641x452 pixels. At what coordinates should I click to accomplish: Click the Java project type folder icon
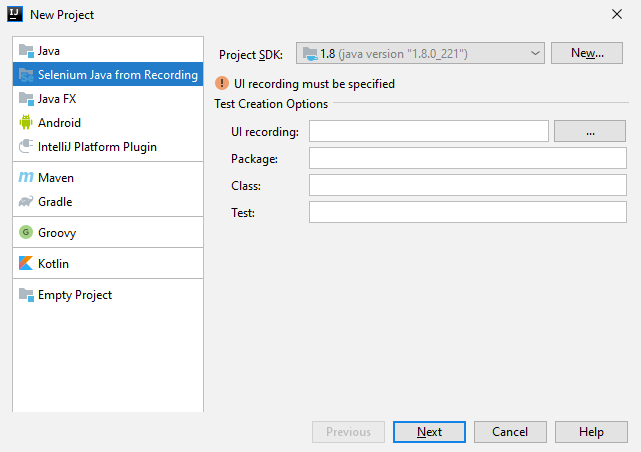click(26, 51)
